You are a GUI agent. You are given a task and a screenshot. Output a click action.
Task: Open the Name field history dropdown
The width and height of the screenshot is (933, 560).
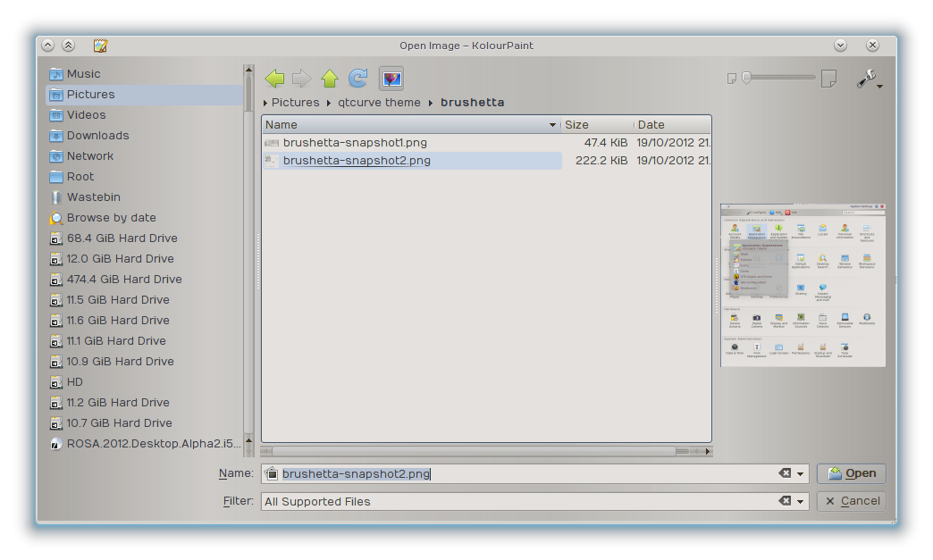[801, 474]
